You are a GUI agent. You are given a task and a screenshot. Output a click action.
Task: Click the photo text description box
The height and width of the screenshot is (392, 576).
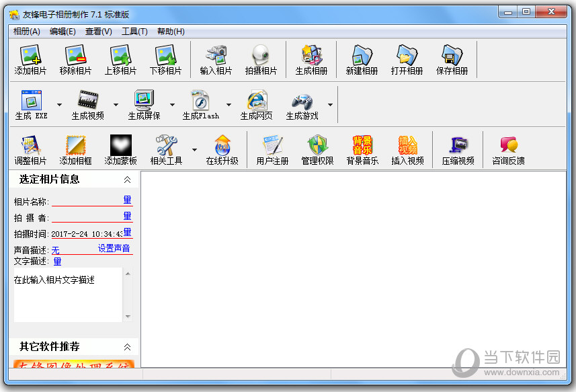(x=68, y=295)
